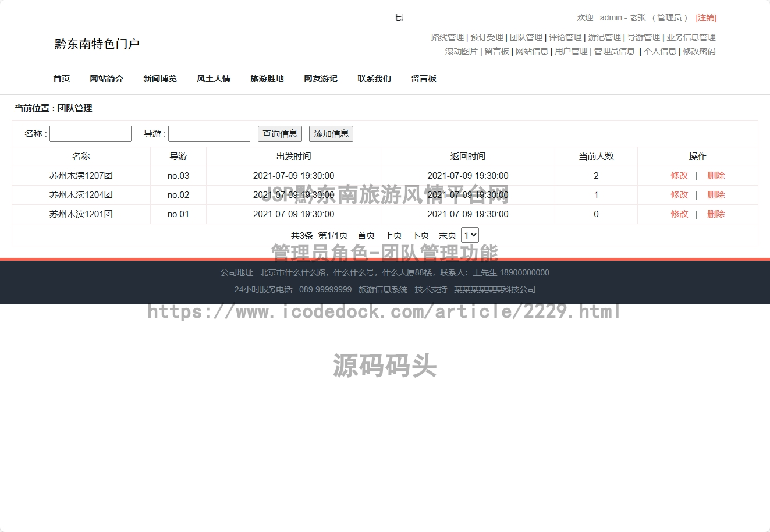Open 团队管理 admin link

pos(526,37)
